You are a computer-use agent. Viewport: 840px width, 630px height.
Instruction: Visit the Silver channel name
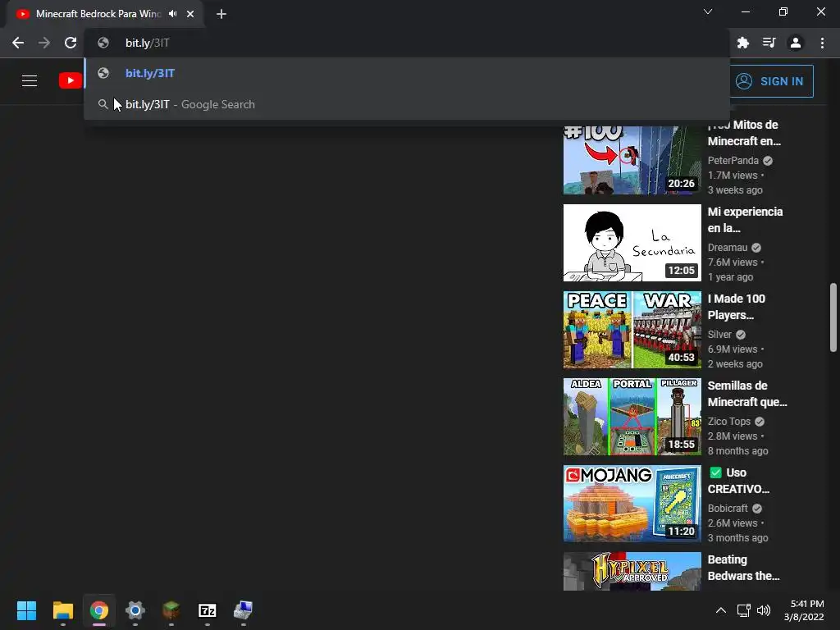point(719,335)
